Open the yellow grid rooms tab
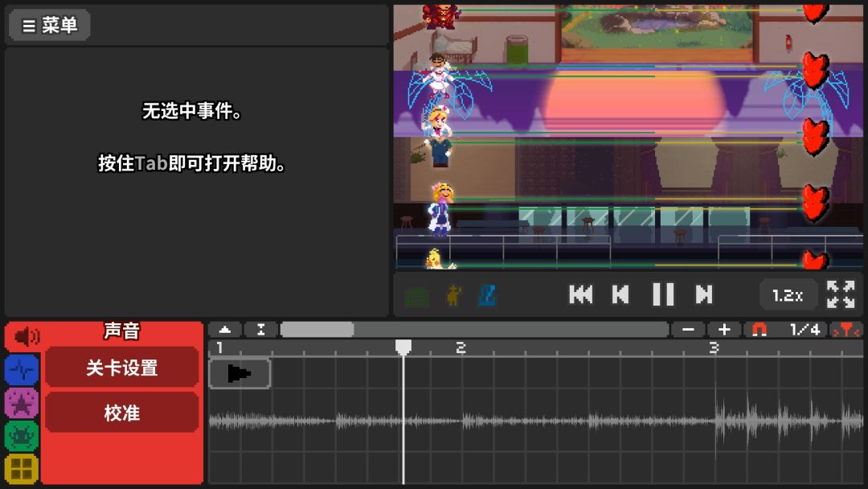 click(22, 469)
